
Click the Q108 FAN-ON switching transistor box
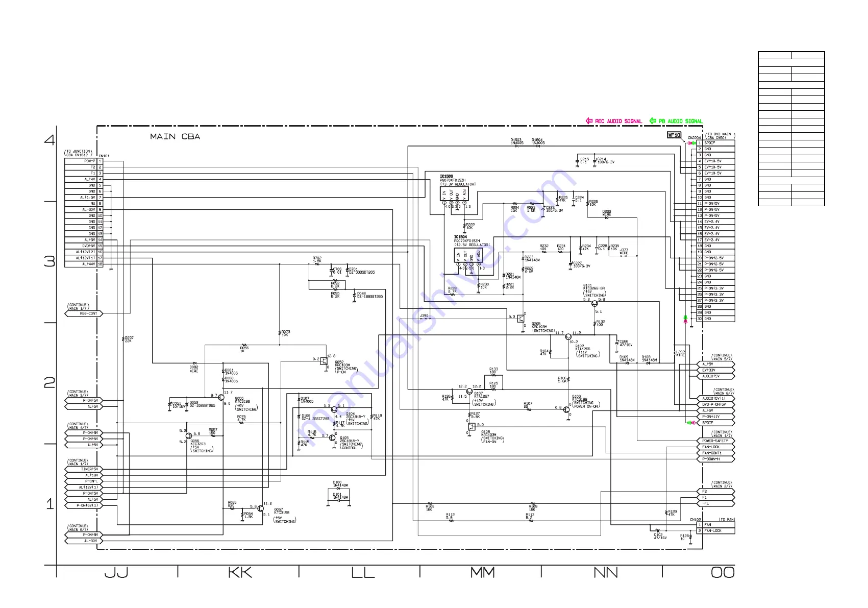(x=472, y=426)
